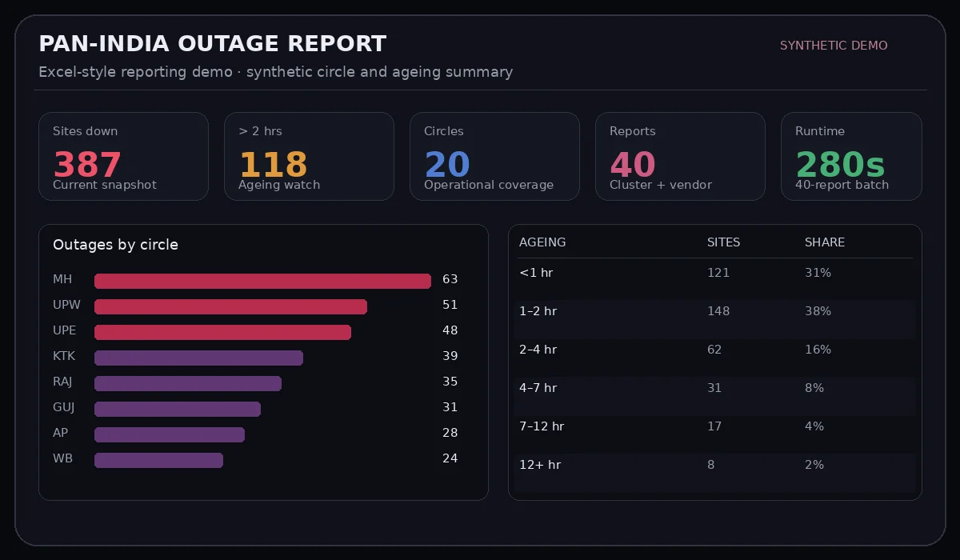Select the 2–4 hr ageing row label
This screenshot has height=560, width=960.
click(x=538, y=350)
